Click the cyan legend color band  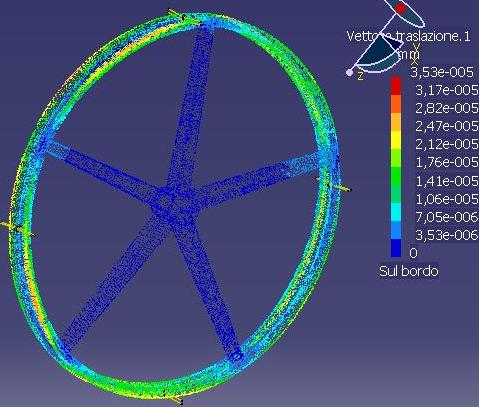coord(396,212)
